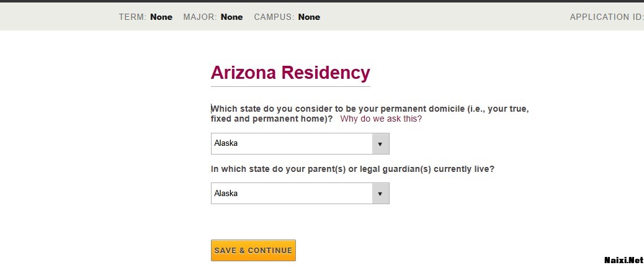
Task: Click Alaska text in parent state field
Action: pos(226,194)
